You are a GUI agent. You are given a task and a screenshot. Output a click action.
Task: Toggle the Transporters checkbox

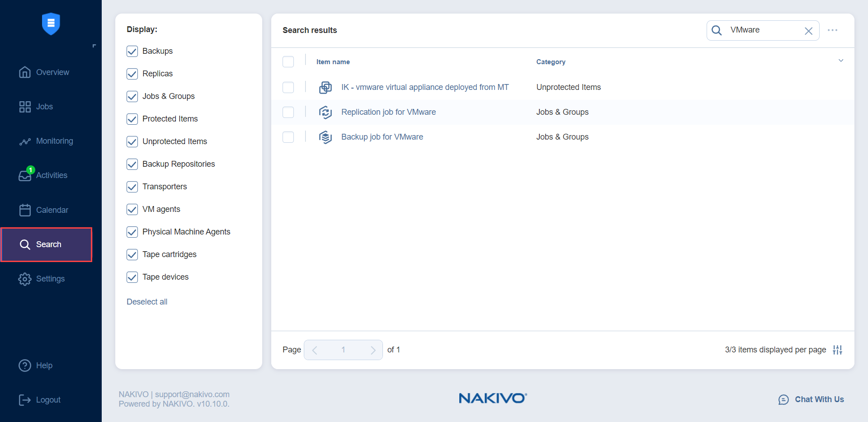click(132, 187)
